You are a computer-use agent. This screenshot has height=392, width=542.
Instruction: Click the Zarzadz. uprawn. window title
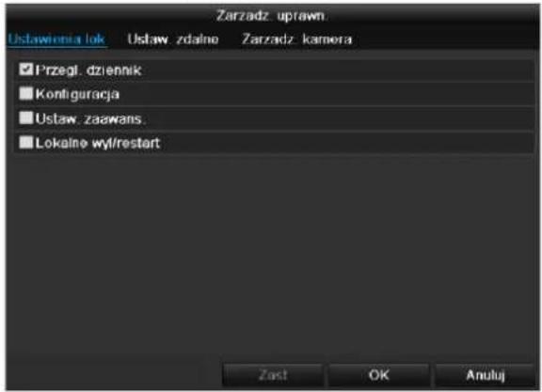(x=271, y=16)
